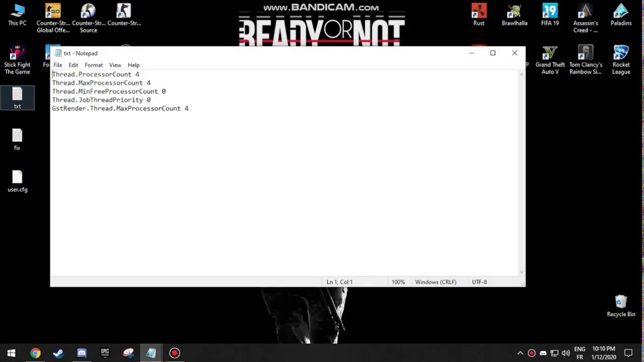This screenshot has height=362, width=644.
Task: Click the line Thread.MaxProcessorCount 4
Action: pos(101,83)
